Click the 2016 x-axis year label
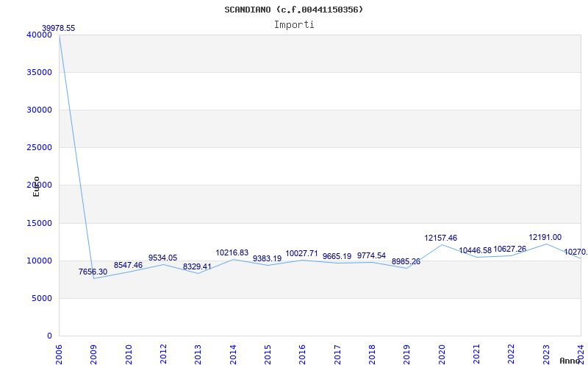 (303, 354)
